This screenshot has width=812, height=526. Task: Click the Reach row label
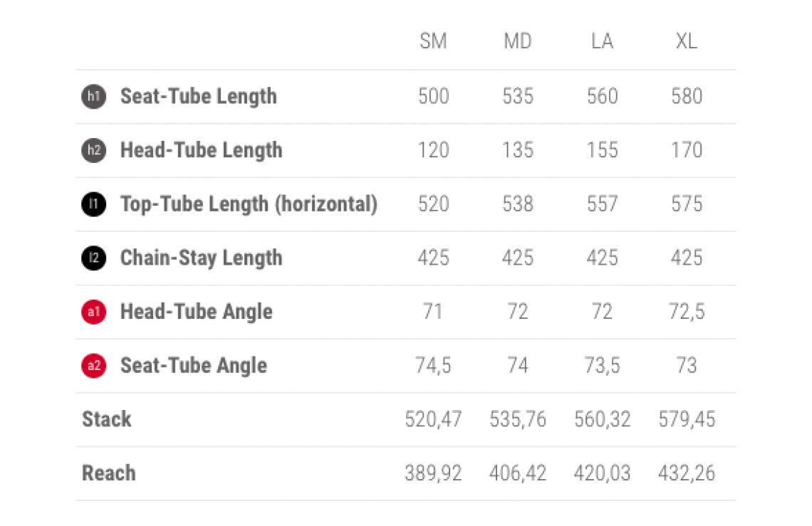[x=108, y=473]
